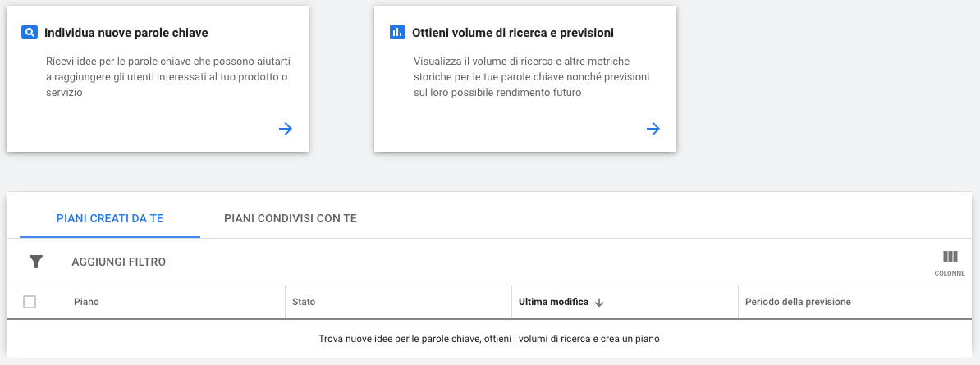The image size is (980, 365).
Task: Open the arrow on Individua nuove parole chiave card
Action: click(x=286, y=129)
